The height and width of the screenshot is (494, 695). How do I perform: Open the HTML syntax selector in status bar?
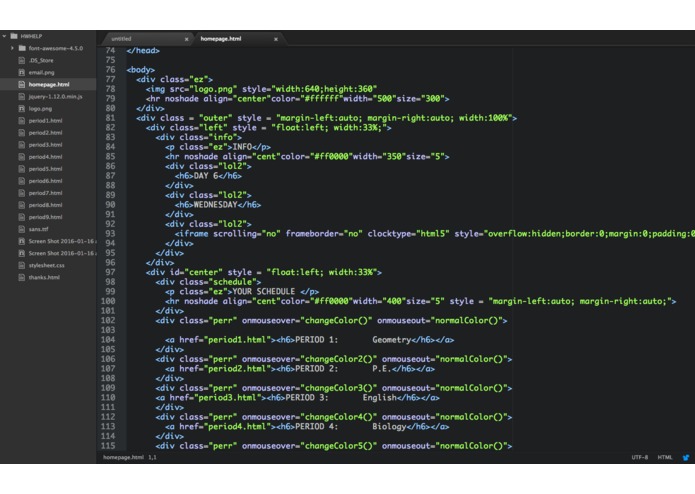click(x=665, y=457)
